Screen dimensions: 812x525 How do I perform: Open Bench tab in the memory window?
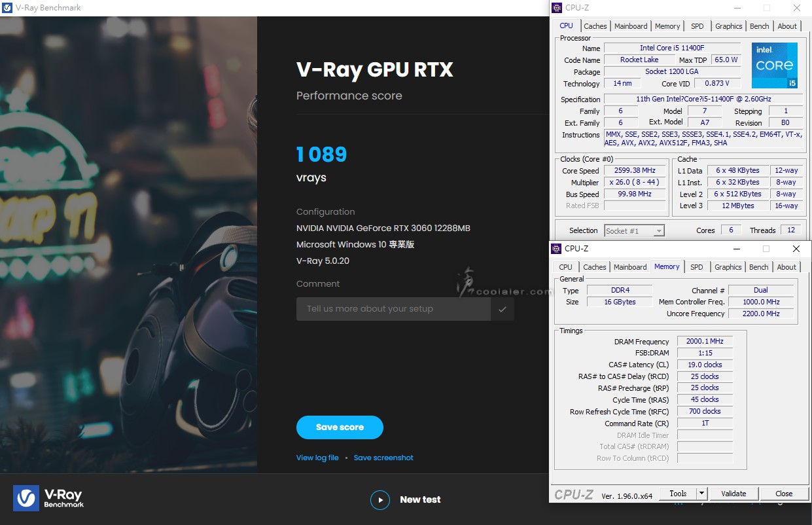click(759, 267)
